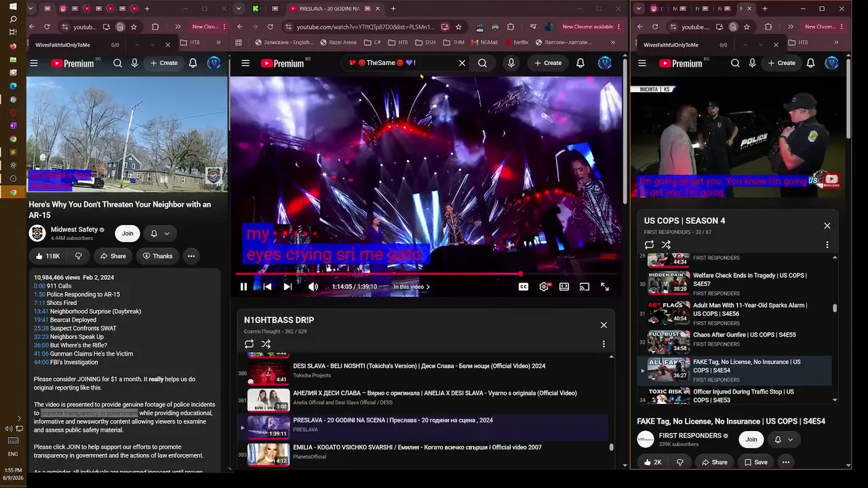Image resolution: width=868 pixels, height=488 pixels.
Task: Send Thanks on the Midwest Safety video
Action: pos(157,256)
